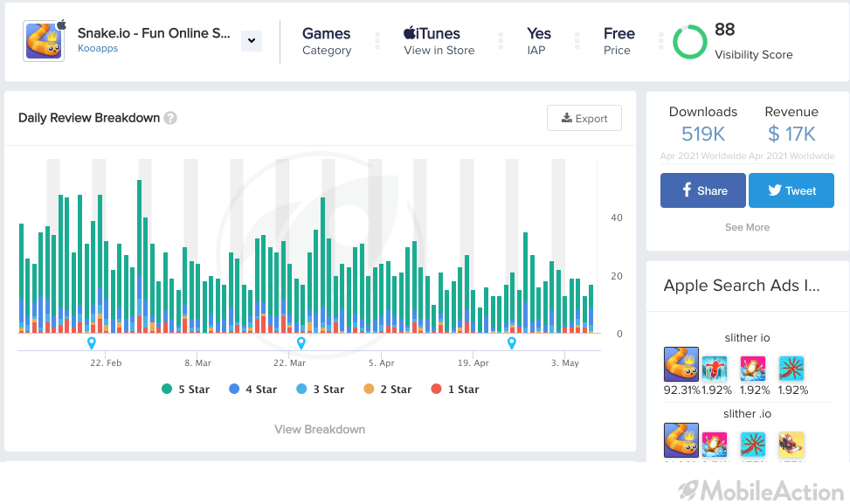Toggle the 4 Star series in legend
The height and width of the screenshot is (504, 850).
pyautogui.click(x=252, y=389)
